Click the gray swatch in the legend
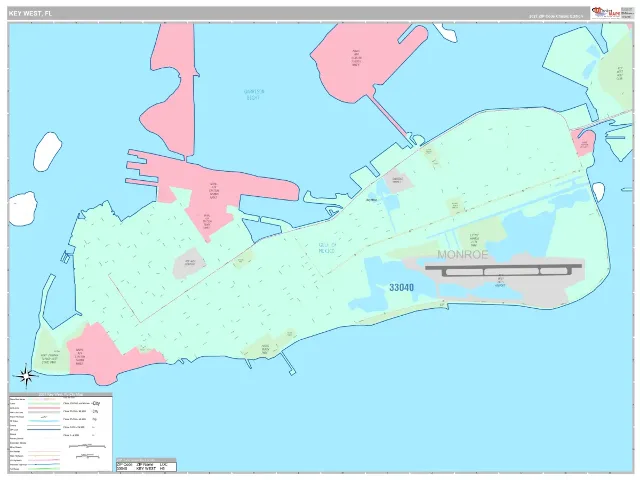 (x=44, y=412)
